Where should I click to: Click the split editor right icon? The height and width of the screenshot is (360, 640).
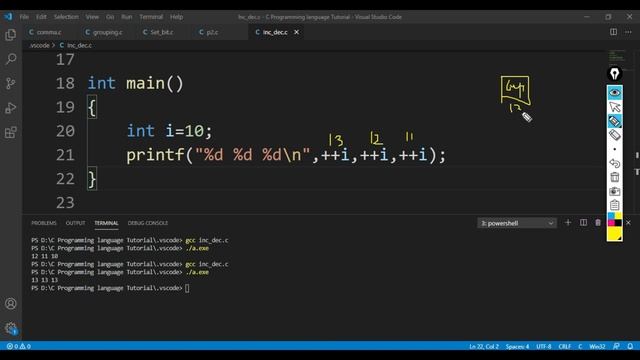[613, 32]
